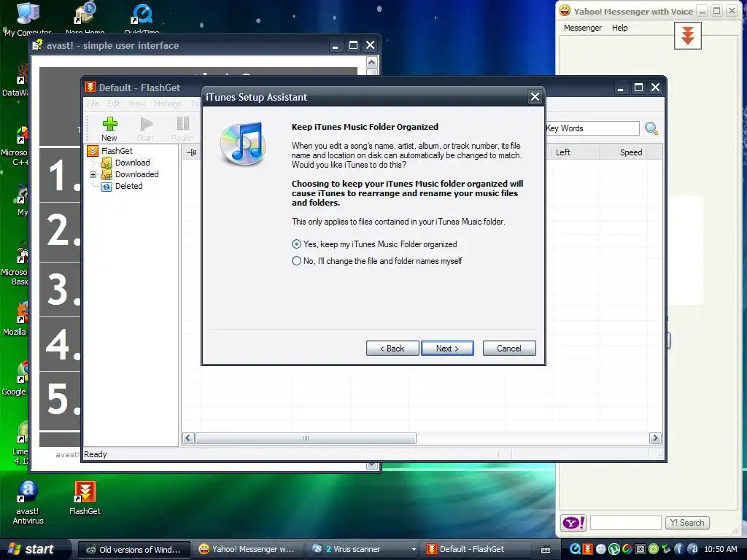Click the FlashGet horizontal scrollbar thumb

coord(306,438)
